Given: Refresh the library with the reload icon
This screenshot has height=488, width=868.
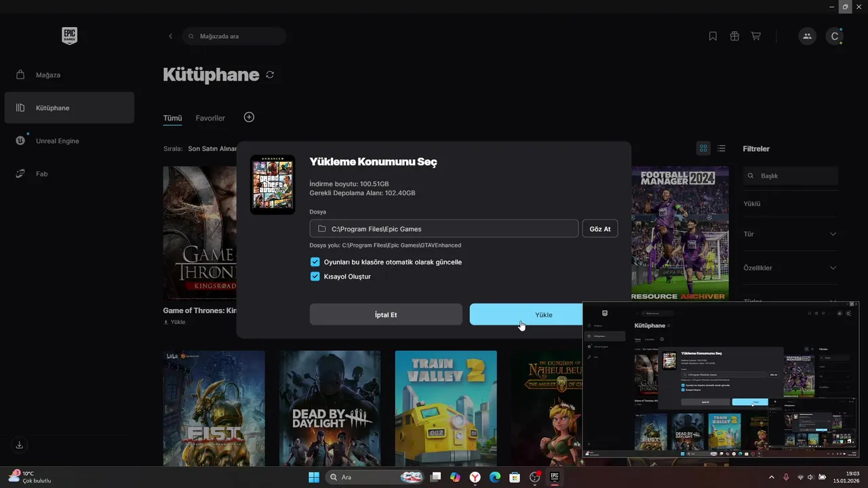Looking at the screenshot, I should point(270,75).
